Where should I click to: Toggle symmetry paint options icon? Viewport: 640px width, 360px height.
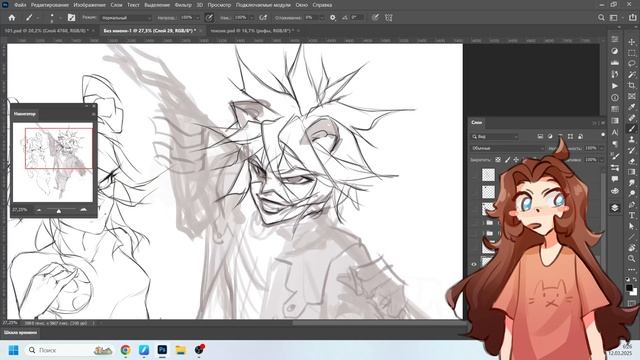(389, 18)
